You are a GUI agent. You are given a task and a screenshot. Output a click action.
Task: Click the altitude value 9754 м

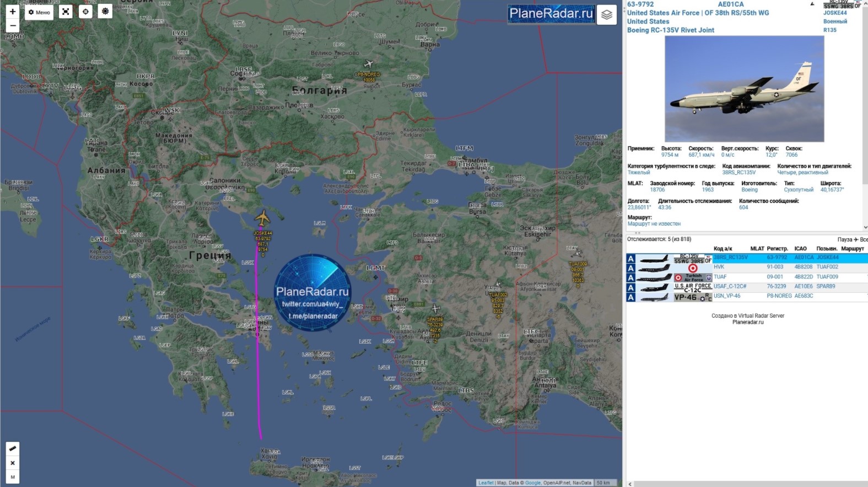pos(670,155)
